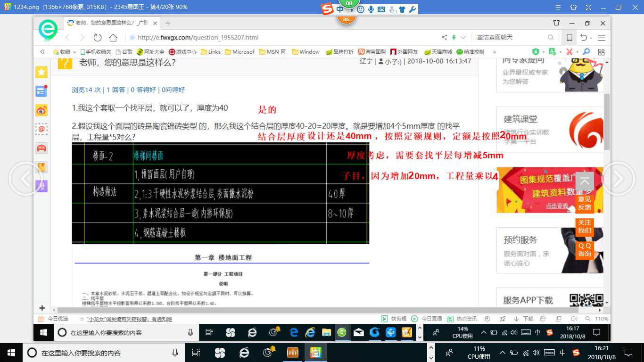Image resolution: width=644 pixels, height=362 pixels.
Task: Click the orange 意见反馈 button
Action: [x=585, y=203]
